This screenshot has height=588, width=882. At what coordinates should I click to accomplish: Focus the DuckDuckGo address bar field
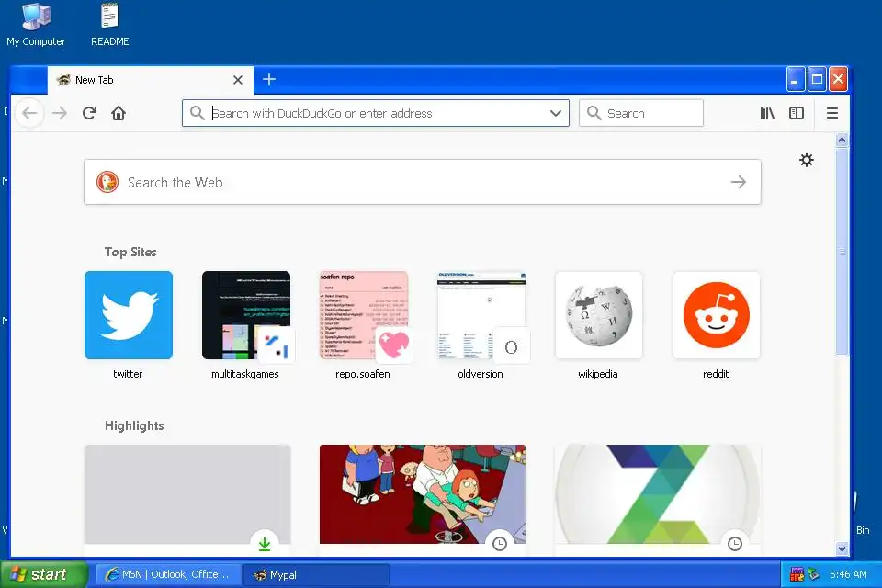point(376,113)
